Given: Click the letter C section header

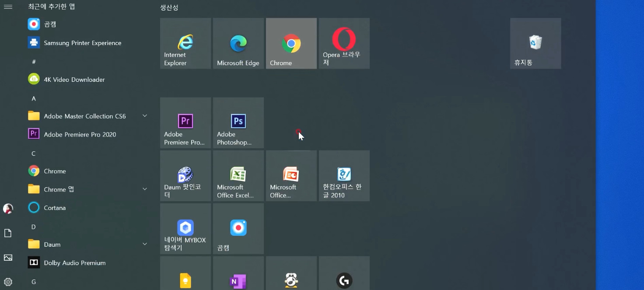Looking at the screenshot, I should [34, 154].
